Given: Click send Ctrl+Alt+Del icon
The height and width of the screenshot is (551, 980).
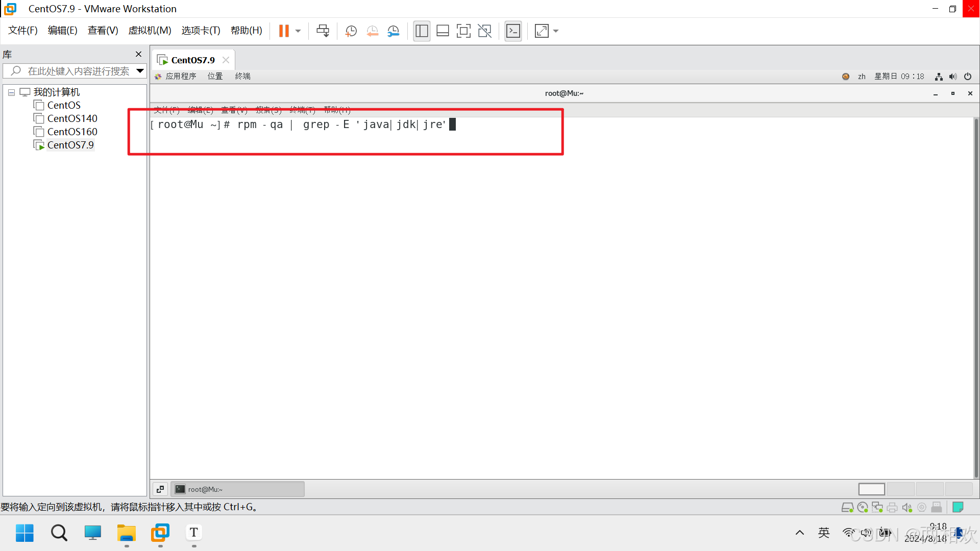Looking at the screenshot, I should coord(323,31).
